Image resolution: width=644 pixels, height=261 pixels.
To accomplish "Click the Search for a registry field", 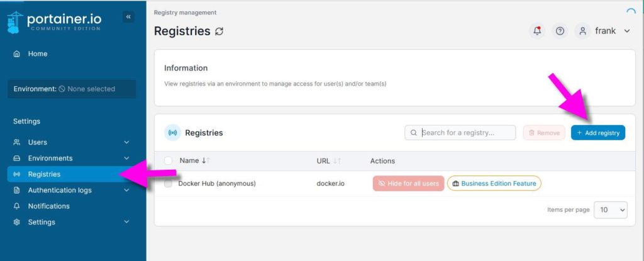I will point(460,133).
